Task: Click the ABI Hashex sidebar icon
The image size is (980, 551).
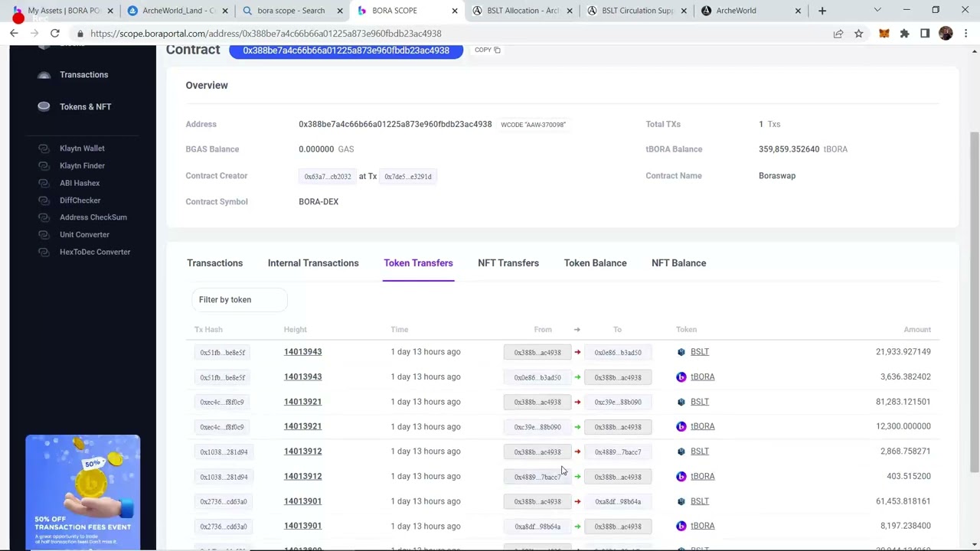Action: point(44,183)
